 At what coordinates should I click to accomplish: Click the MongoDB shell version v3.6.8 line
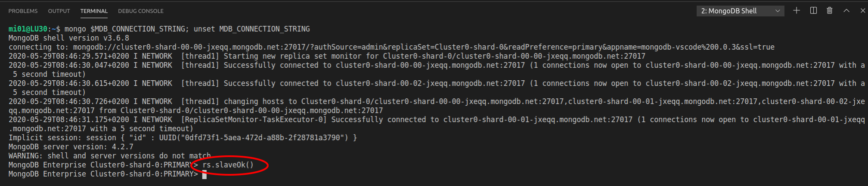click(69, 38)
